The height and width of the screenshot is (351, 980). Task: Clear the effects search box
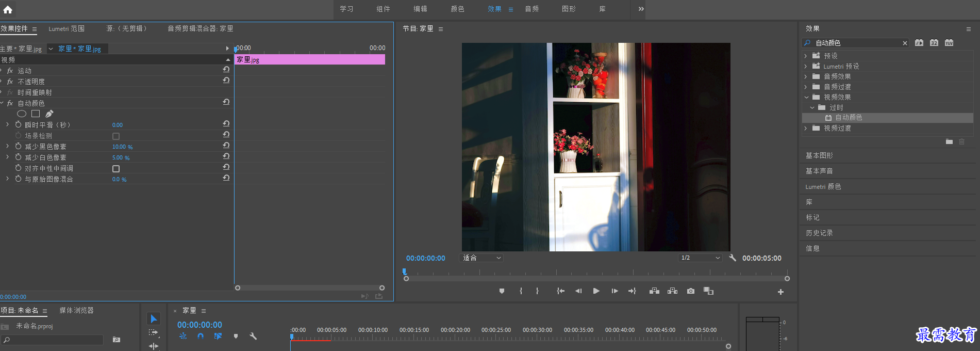(905, 43)
